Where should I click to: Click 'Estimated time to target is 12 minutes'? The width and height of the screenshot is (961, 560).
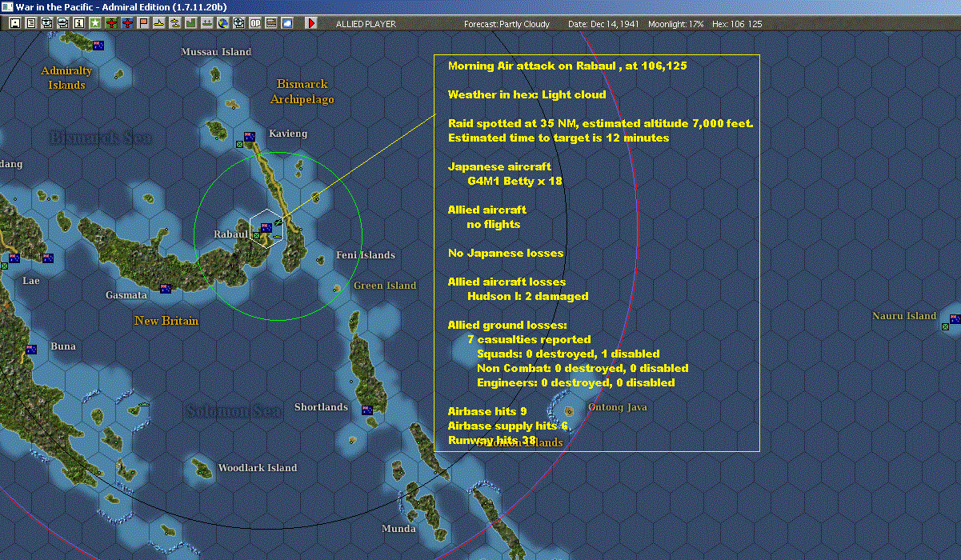(559, 138)
